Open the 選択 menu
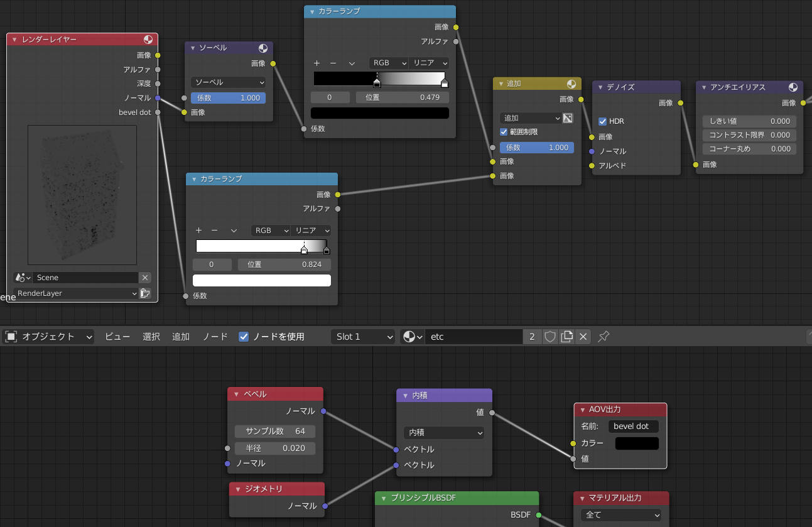 click(151, 337)
